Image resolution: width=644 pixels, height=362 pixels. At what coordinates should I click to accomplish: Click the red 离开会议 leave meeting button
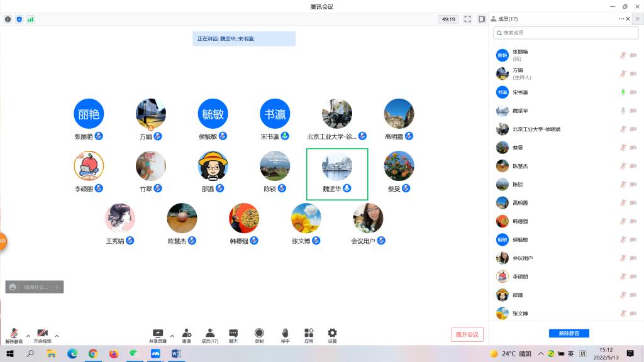[x=467, y=334]
